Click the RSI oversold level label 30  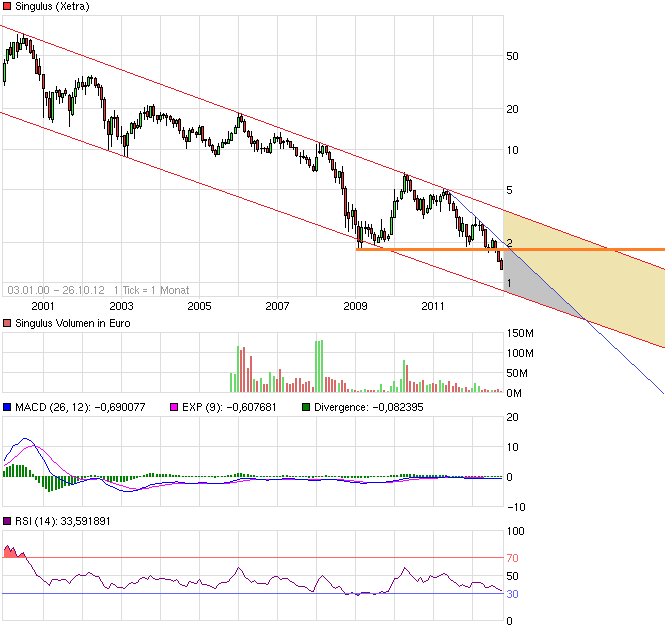(512, 594)
